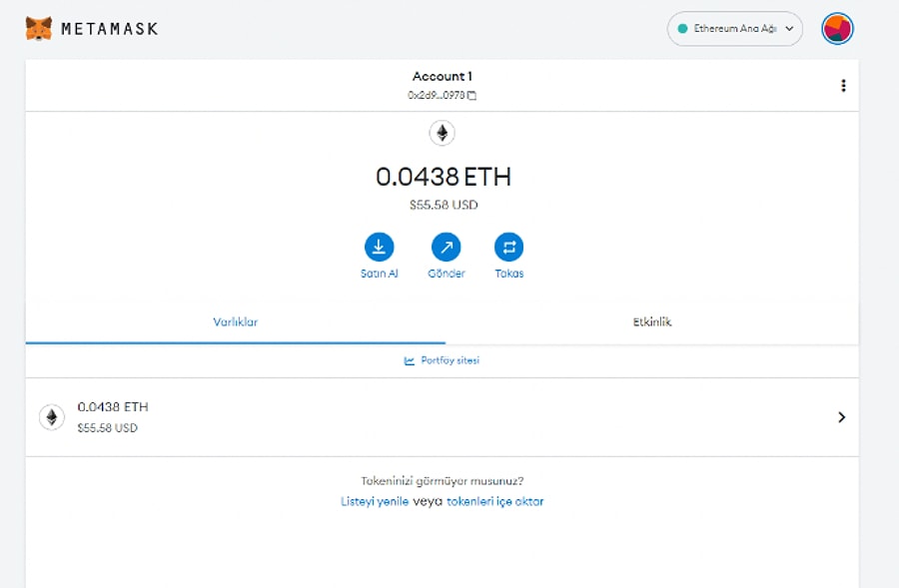
Task: Open the Takas (swap) icon
Action: [509, 245]
